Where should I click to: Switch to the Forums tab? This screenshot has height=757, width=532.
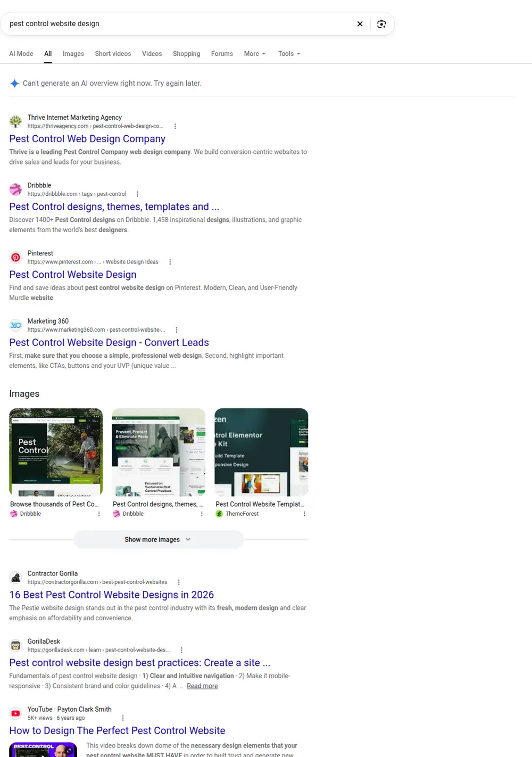pos(222,54)
